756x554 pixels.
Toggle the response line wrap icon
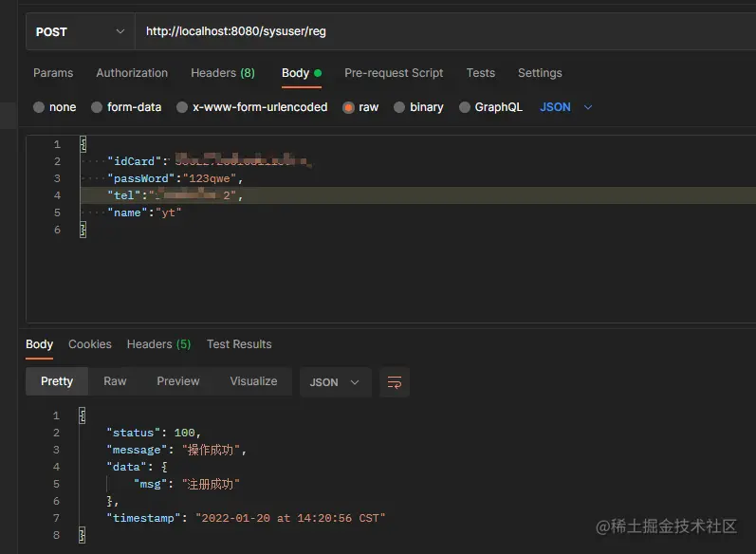(395, 382)
